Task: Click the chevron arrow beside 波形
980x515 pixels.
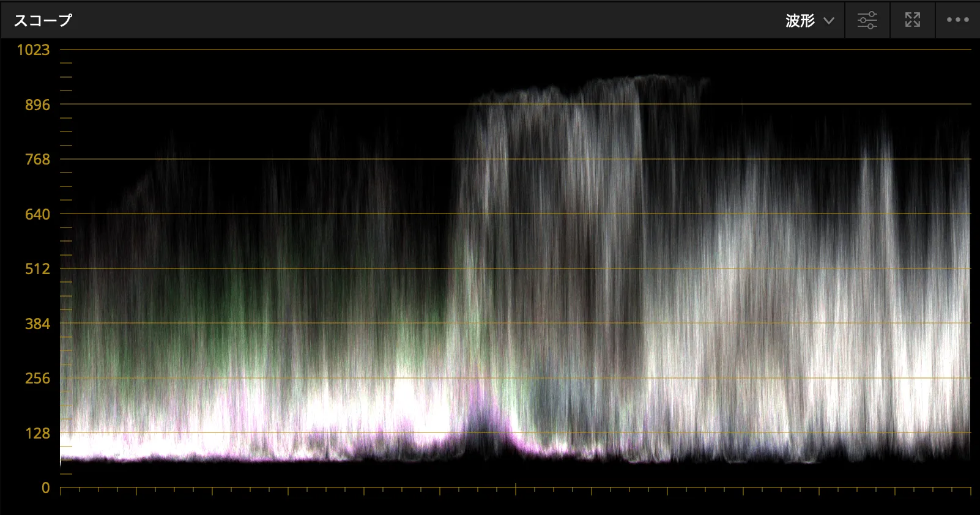Action: pyautogui.click(x=829, y=21)
